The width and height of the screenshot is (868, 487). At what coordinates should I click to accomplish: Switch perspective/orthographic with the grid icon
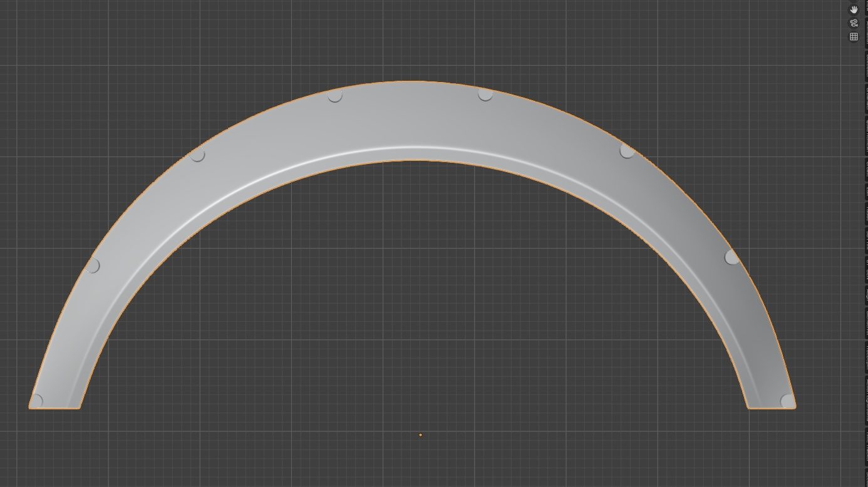coord(854,37)
